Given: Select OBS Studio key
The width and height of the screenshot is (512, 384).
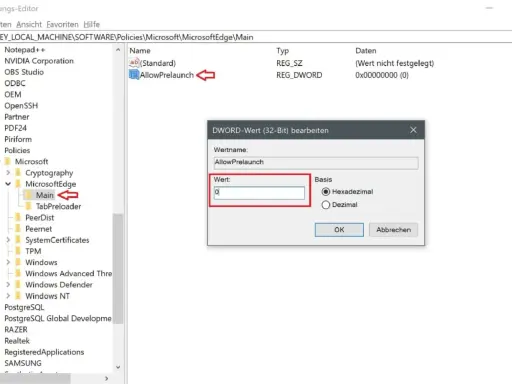Looking at the screenshot, I should coord(24,72).
